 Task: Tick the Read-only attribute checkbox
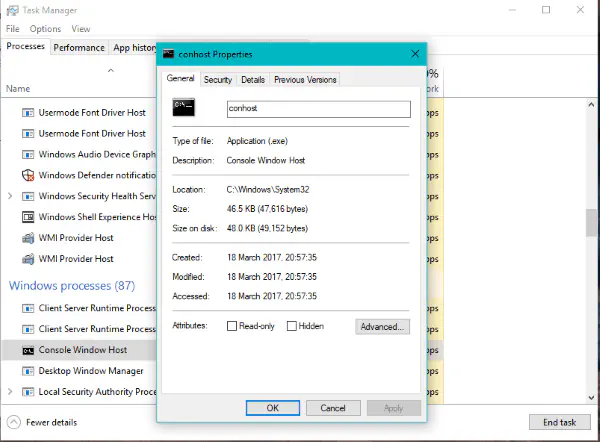coord(232,326)
